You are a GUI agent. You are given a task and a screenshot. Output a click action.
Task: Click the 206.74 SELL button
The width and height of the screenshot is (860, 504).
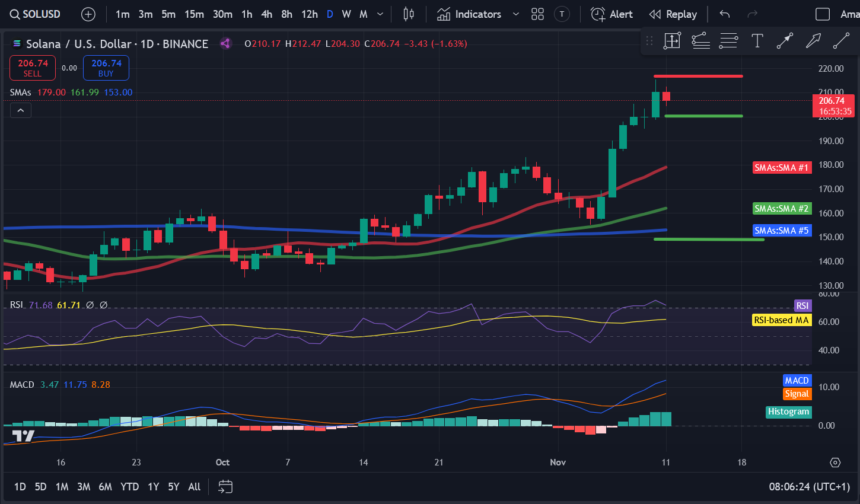coord(33,68)
